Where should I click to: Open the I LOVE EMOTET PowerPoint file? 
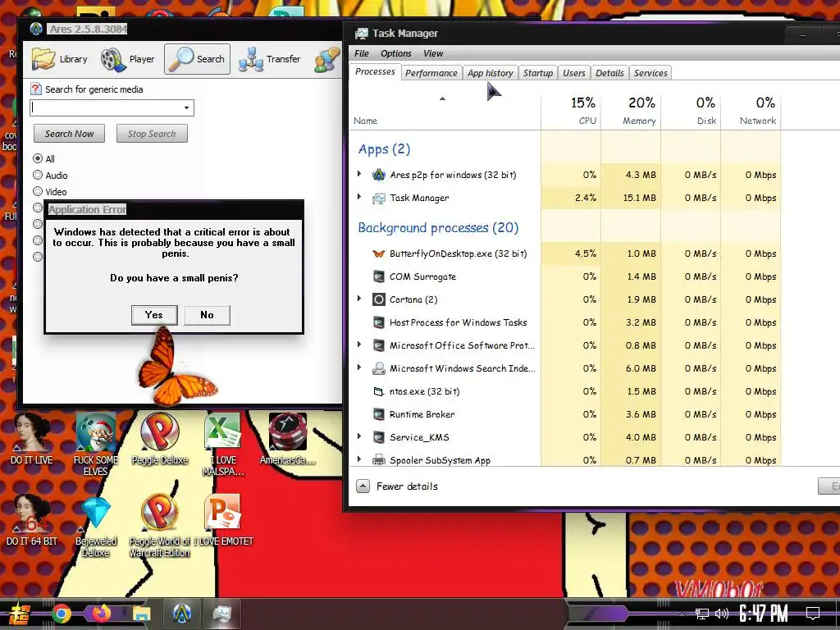pos(223,519)
